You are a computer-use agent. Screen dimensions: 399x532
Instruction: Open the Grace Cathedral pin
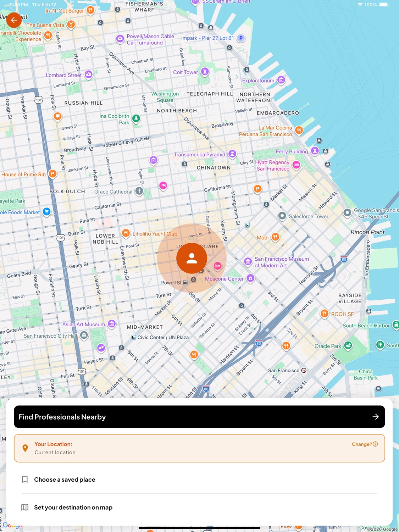[x=139, y=191]
